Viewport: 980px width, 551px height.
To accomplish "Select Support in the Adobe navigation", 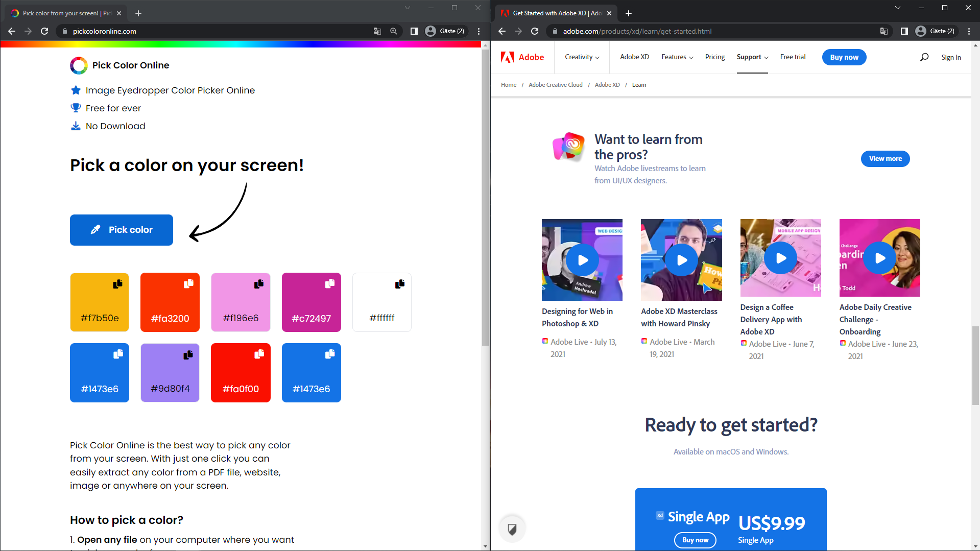I will (x=752, y=57).
